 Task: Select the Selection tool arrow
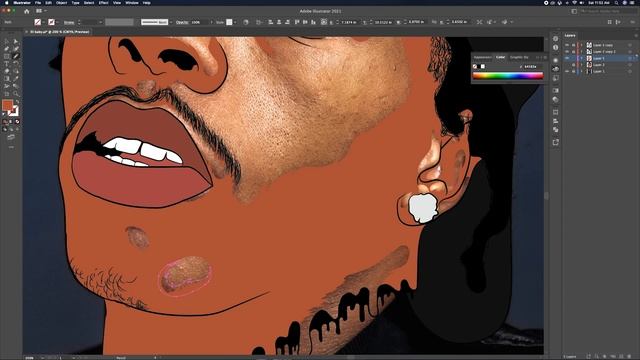[x=7, y=41]
